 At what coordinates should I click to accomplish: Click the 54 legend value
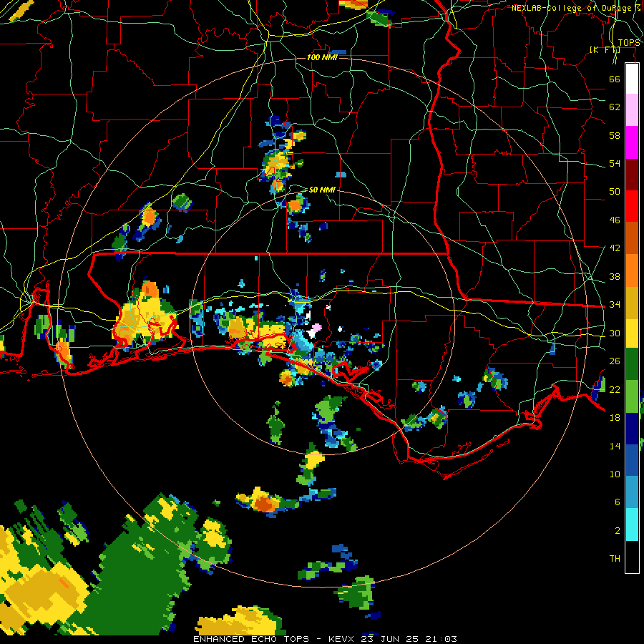coord(615,163)
